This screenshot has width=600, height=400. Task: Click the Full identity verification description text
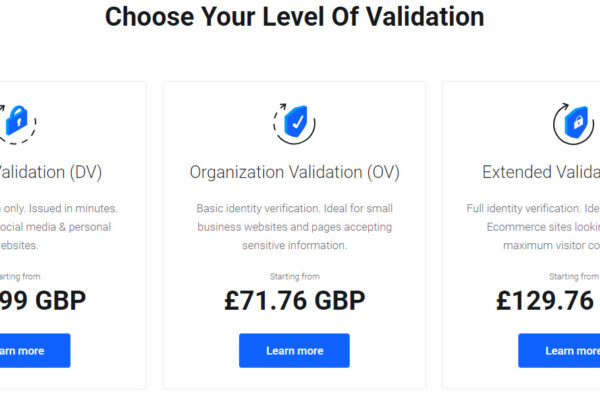pyautogui.click(x=533, y=227)
